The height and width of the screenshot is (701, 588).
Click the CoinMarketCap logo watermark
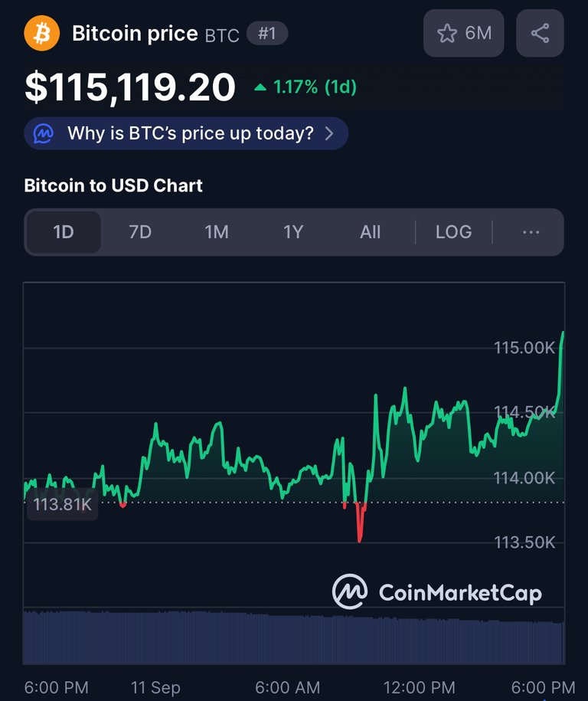tap(436, 591)
